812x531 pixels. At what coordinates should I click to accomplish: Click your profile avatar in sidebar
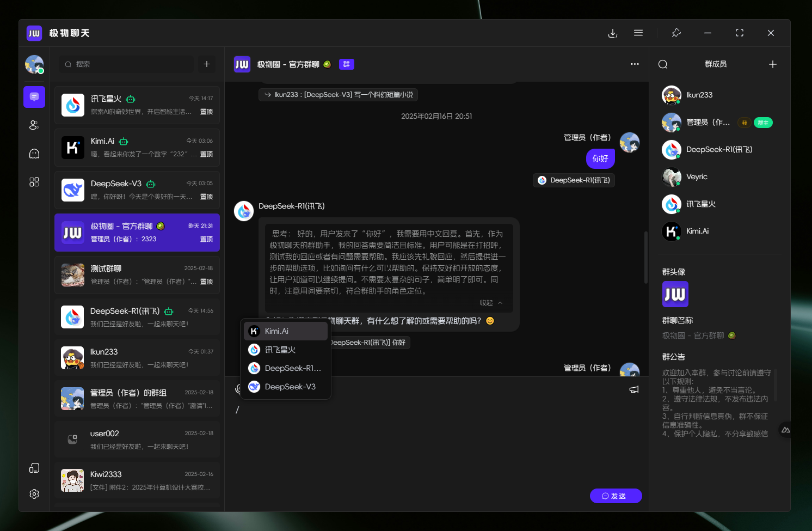coord(34,64)
